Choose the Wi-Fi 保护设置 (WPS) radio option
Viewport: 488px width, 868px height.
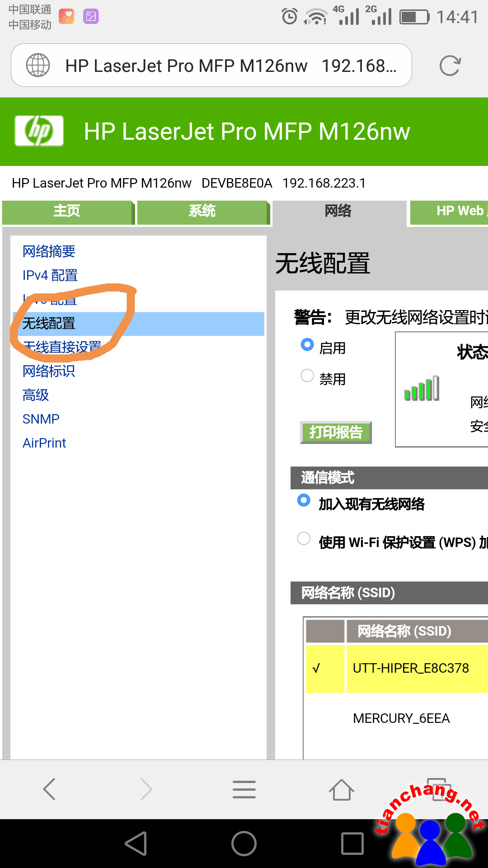click(304, 538)
